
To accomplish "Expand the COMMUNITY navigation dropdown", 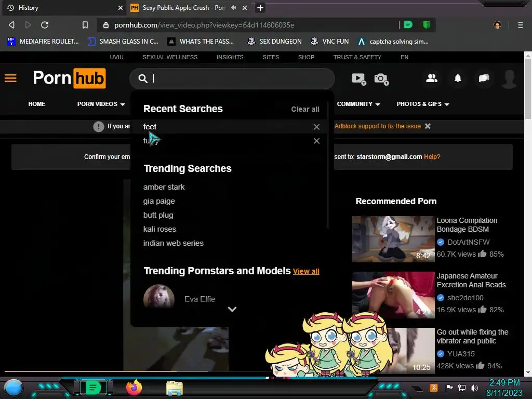I will pyautogui.click(x=358, y=104).
